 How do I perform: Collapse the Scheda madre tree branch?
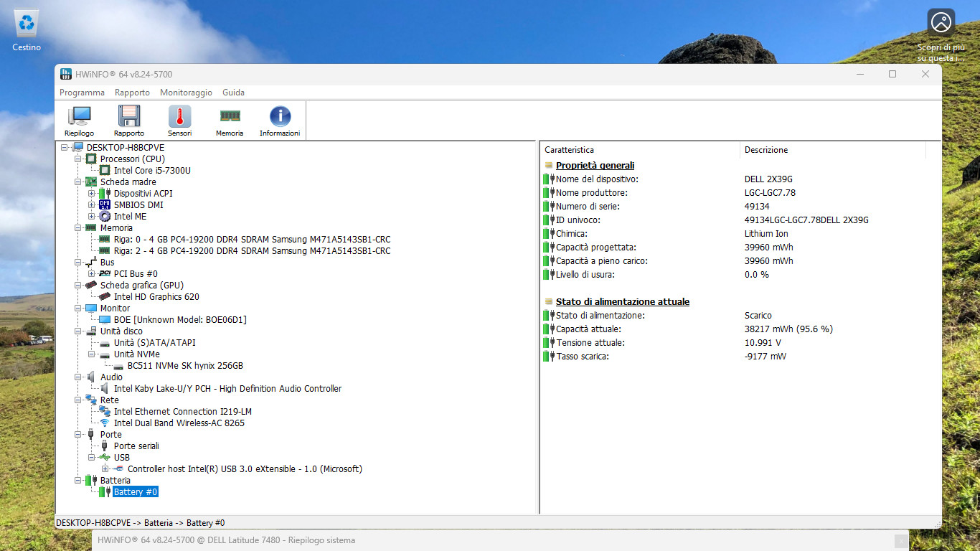[78, 182]
